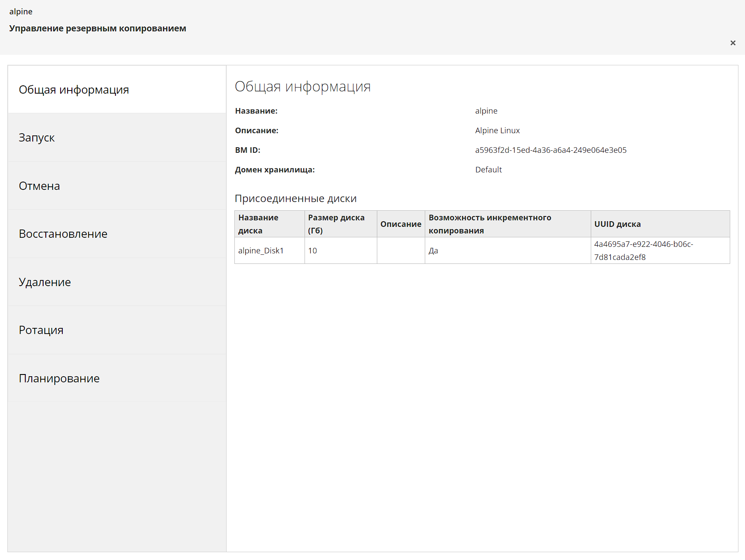Click the Alpine Linux description value
The height and width of the screenshot is (560, 745).
[497, 131]
